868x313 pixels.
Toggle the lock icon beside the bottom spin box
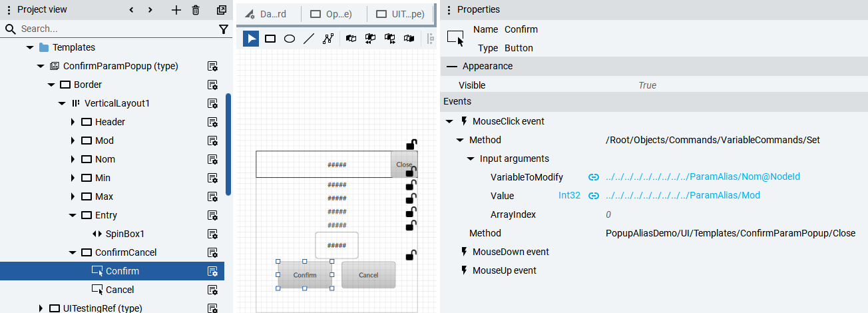[411, 254]
